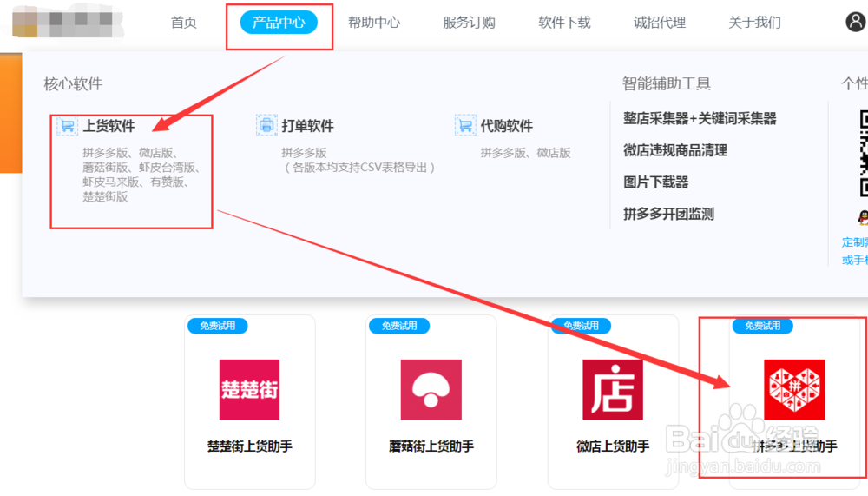Go to 软件下载 page
This screenshot has width=868, height=496.
[565, 23]
